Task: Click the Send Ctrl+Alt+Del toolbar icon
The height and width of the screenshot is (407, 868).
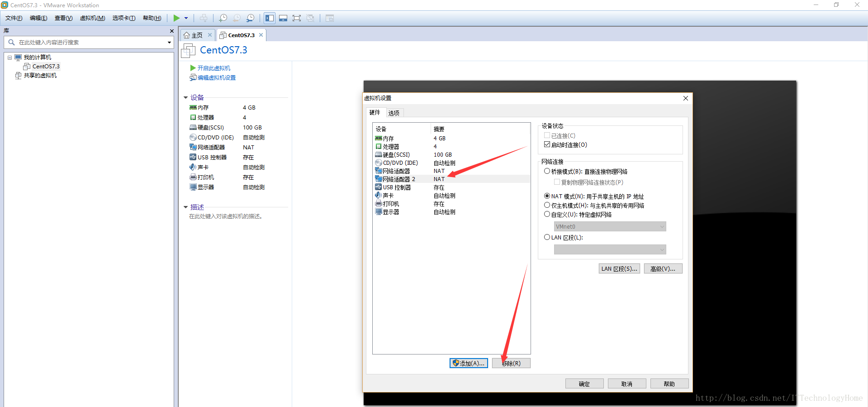Action: click(x=204, y=18)
